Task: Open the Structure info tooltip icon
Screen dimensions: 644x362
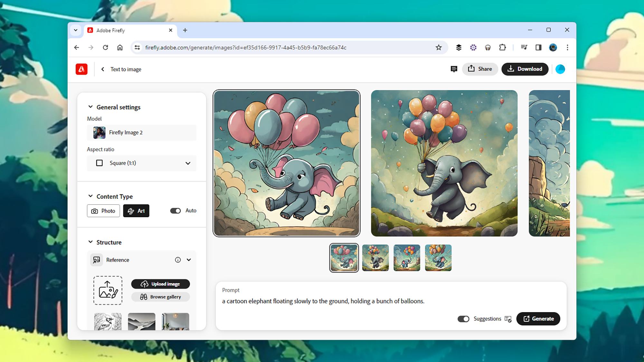Action: [178, 260]
